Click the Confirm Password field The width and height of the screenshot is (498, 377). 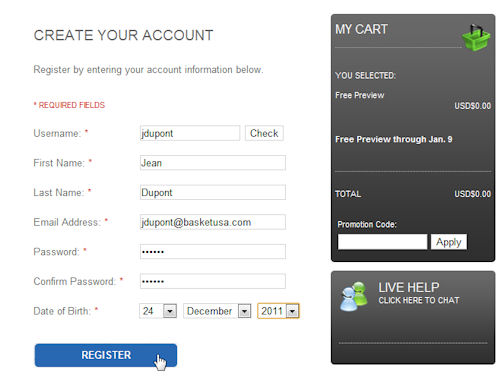(213, 281)
